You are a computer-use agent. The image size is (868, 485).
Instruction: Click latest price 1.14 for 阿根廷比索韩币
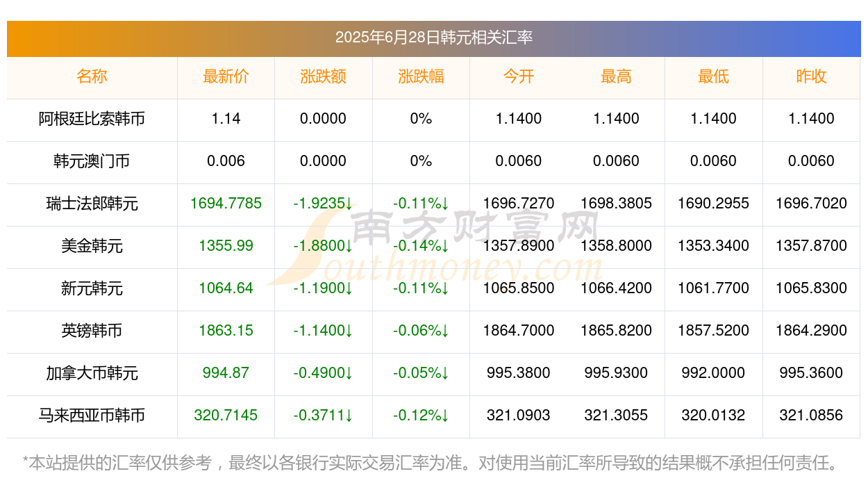[x=226, y=119]
